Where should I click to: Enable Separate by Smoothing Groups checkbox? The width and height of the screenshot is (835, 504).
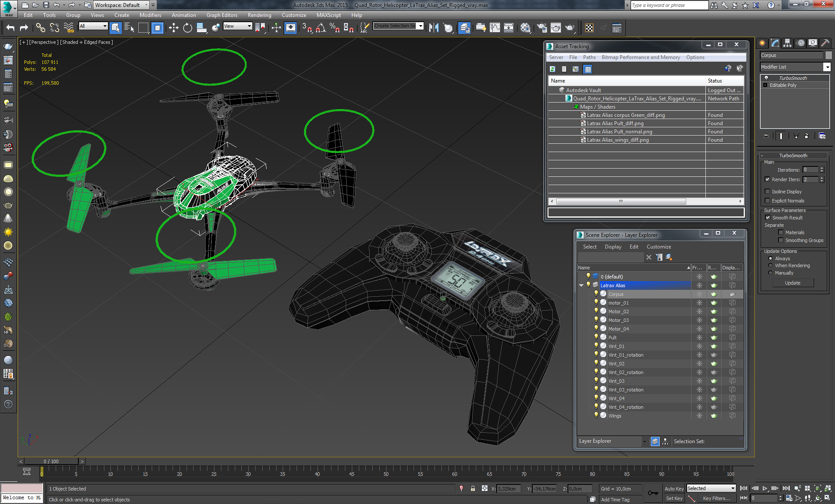pyautogui.click(x=781, y=240)
